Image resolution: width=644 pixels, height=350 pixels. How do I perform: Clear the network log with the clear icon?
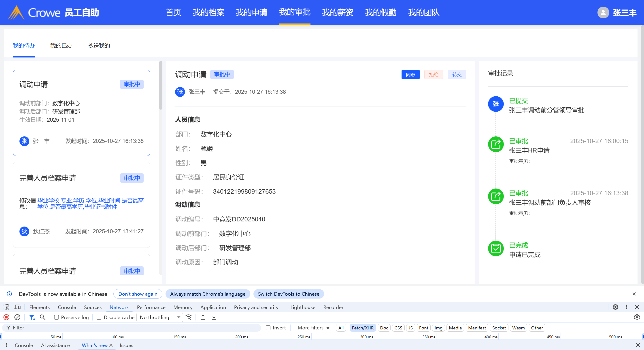(17, 317)
